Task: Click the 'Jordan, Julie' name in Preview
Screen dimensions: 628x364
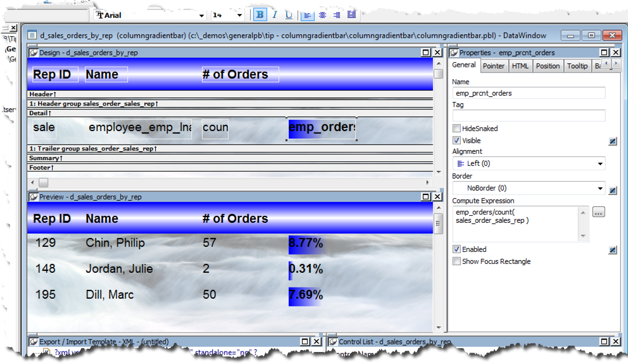Action: click(119, 268)
